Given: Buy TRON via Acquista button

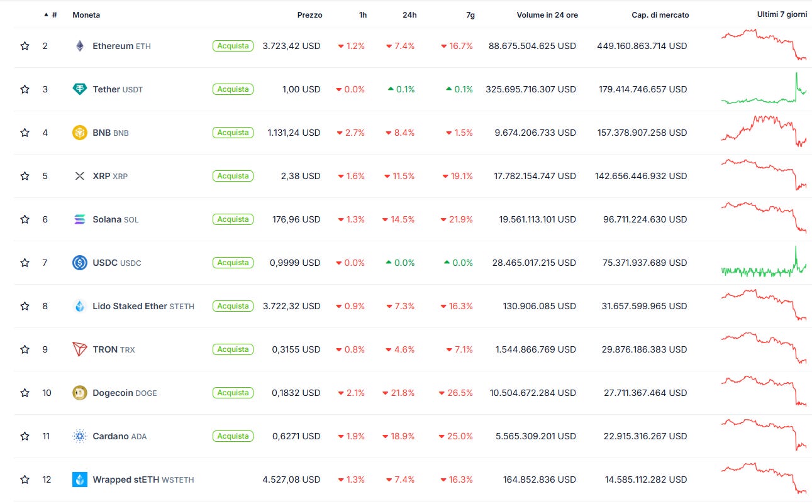Looking at the screenshot, I should tap(233, 349).
